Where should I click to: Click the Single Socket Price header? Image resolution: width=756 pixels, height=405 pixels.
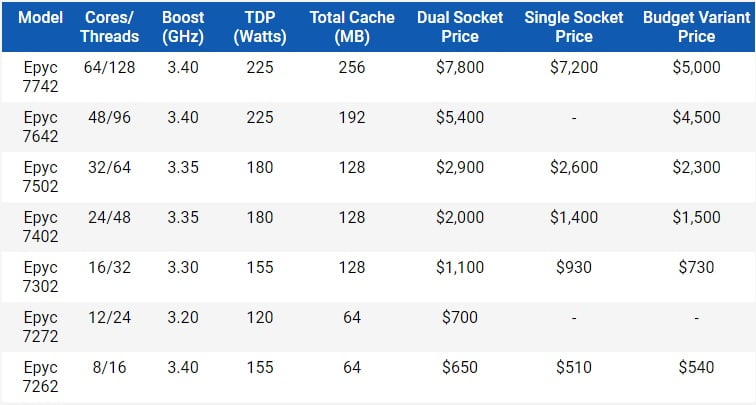[574, 27]
